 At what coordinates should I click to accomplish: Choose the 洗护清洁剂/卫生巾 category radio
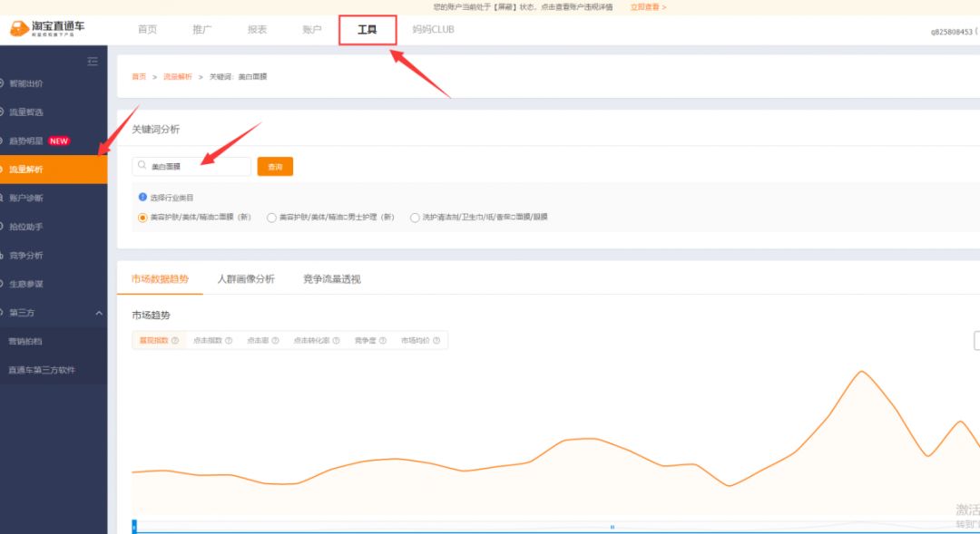tap(415, 218)
